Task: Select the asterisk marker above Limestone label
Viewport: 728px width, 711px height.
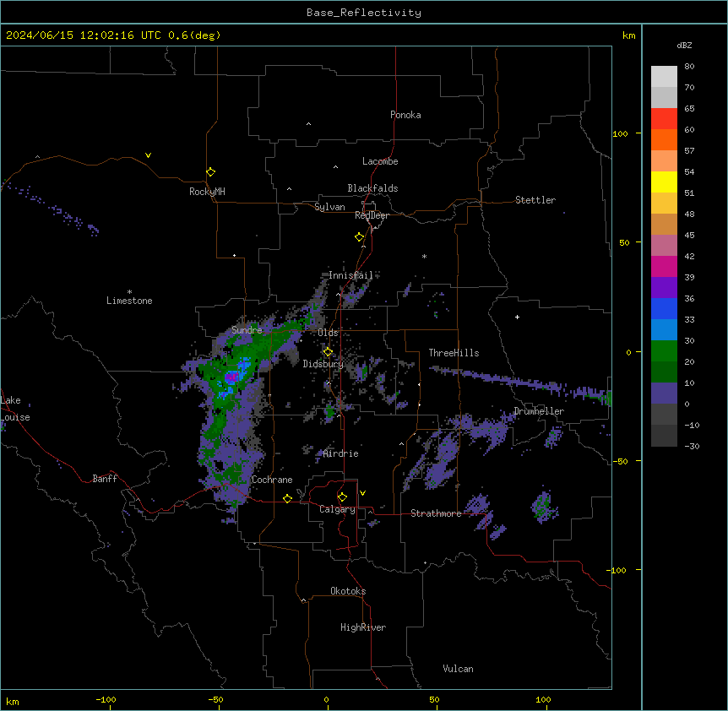Action: [x=129, y=292]
